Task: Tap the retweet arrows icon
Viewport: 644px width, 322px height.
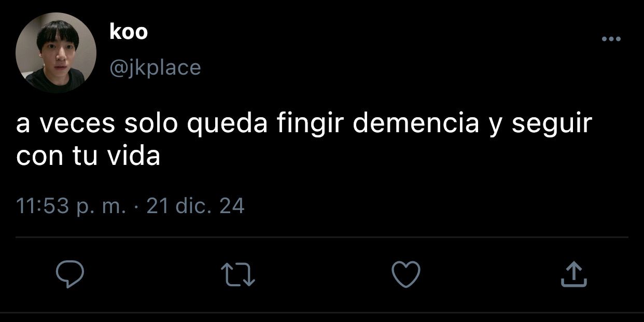Action: coord(238,275)
